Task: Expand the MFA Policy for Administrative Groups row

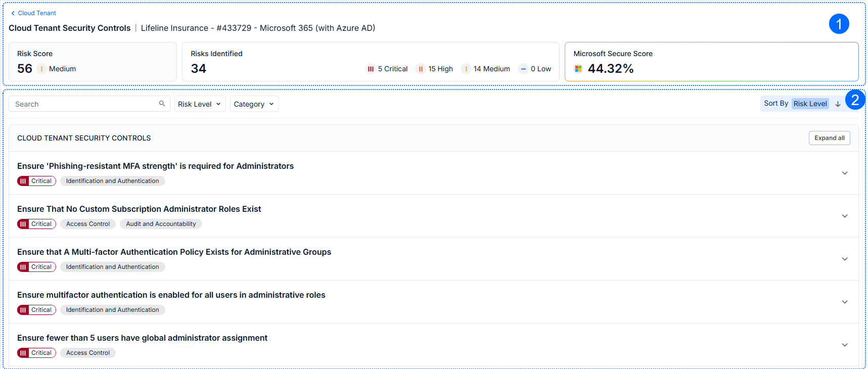Action: click(x=845, y=259)
